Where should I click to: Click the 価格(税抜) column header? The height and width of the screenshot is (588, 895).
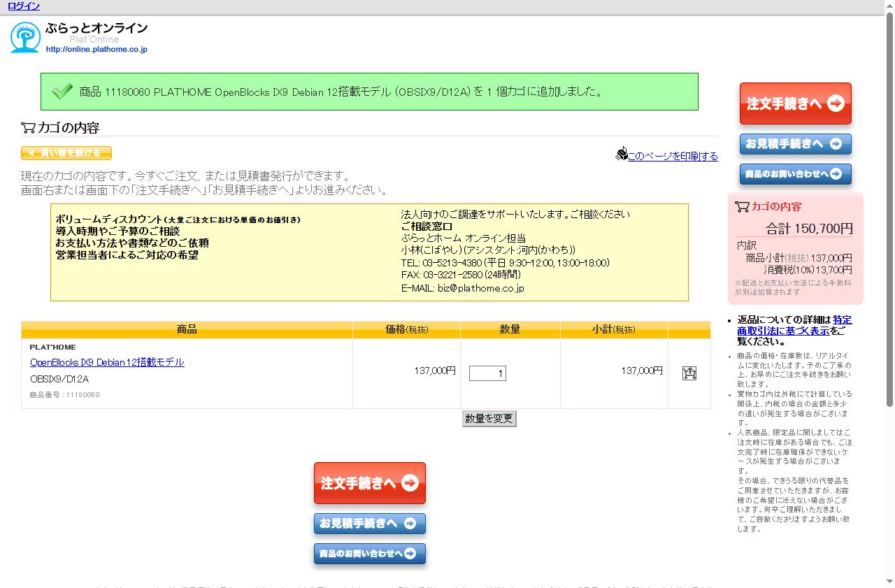pyautogui.click(x=407, y=329)
